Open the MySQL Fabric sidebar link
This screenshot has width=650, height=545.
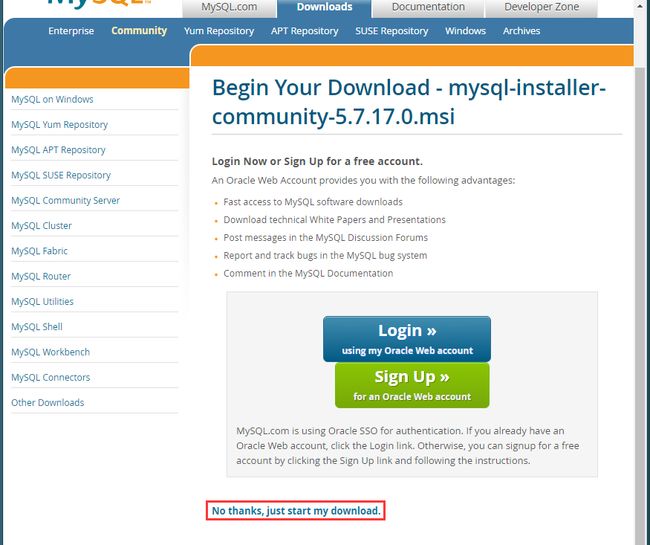[39, 251]
